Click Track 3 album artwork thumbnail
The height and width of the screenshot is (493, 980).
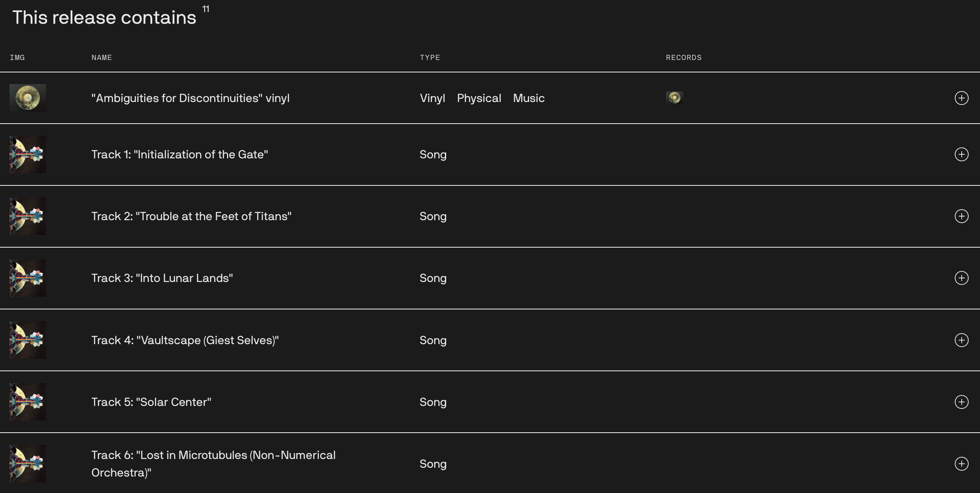pyautogui.click(x=28, y=278)
